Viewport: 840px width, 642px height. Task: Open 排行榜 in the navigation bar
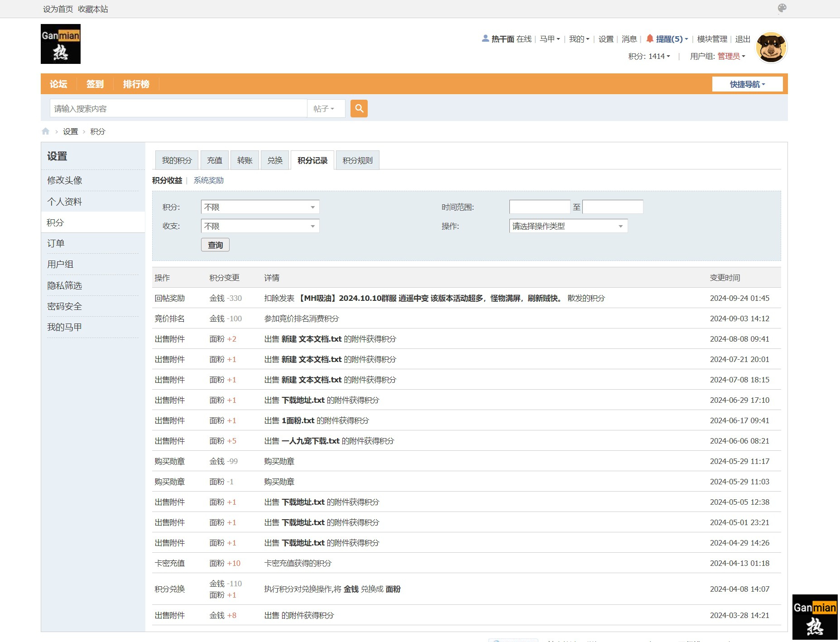click(x=136, y=84)
